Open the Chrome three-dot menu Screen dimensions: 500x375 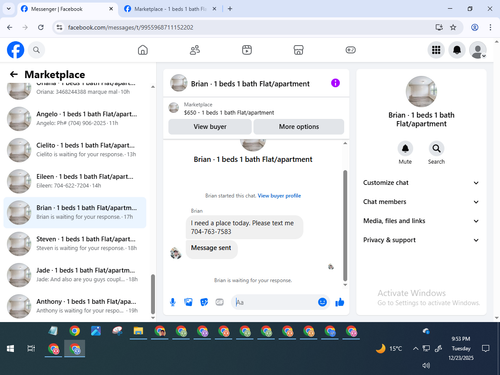pyautogui.click(x=490, y=27)
